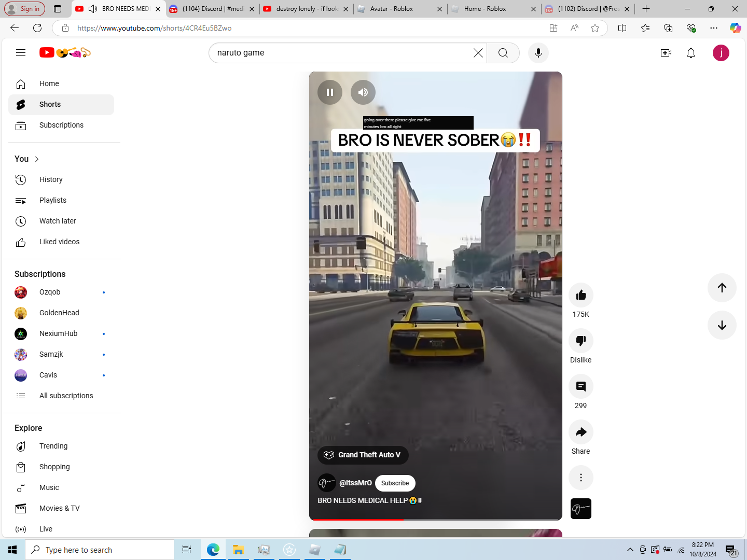This screenshot has height=560, width=747.
Task: Open Liked videos
Action: click(x=61, y=242)
